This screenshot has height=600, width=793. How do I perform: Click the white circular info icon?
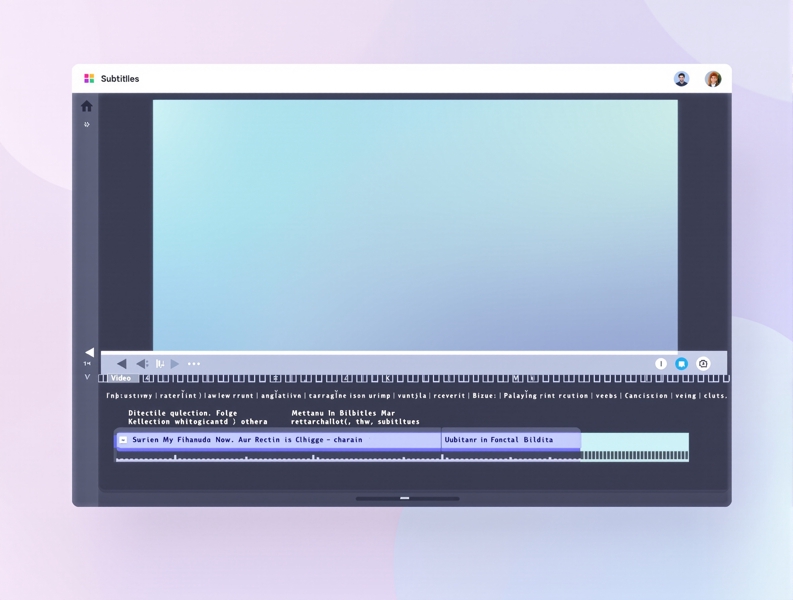click(660, 364)
